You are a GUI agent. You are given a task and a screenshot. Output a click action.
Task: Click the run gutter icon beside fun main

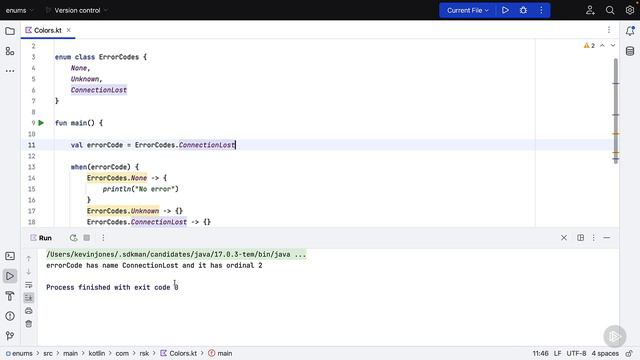pyautogui.click(x=41, y=123)
